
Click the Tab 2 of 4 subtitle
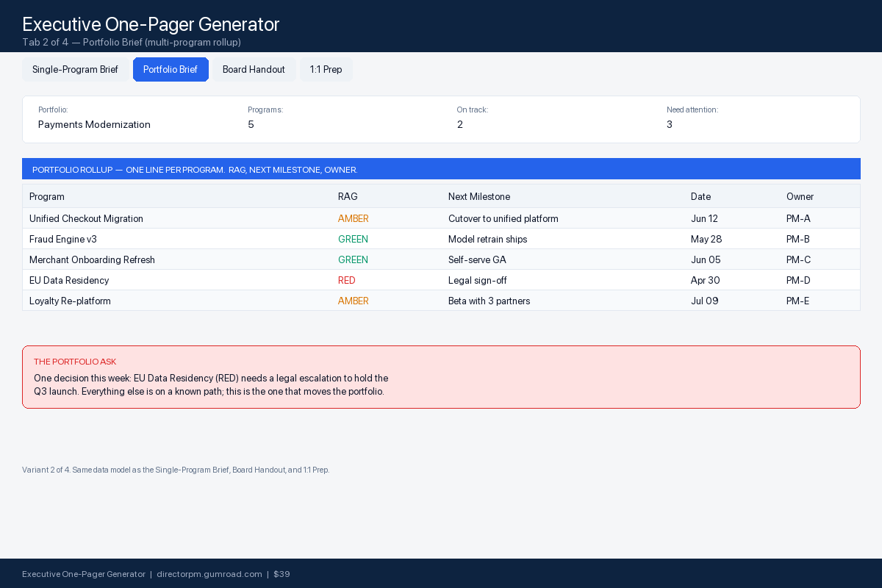click(x=132, y=43)
